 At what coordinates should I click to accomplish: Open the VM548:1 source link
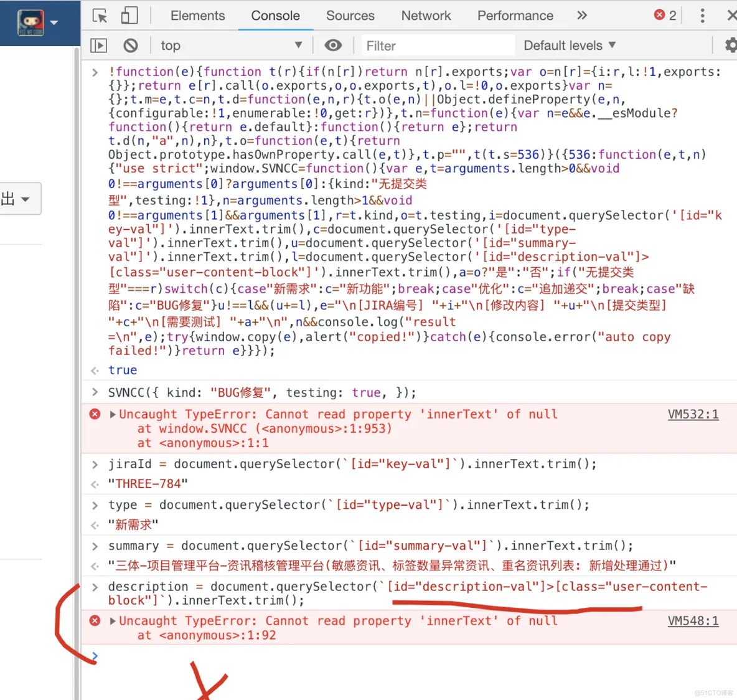coord(693,621)
